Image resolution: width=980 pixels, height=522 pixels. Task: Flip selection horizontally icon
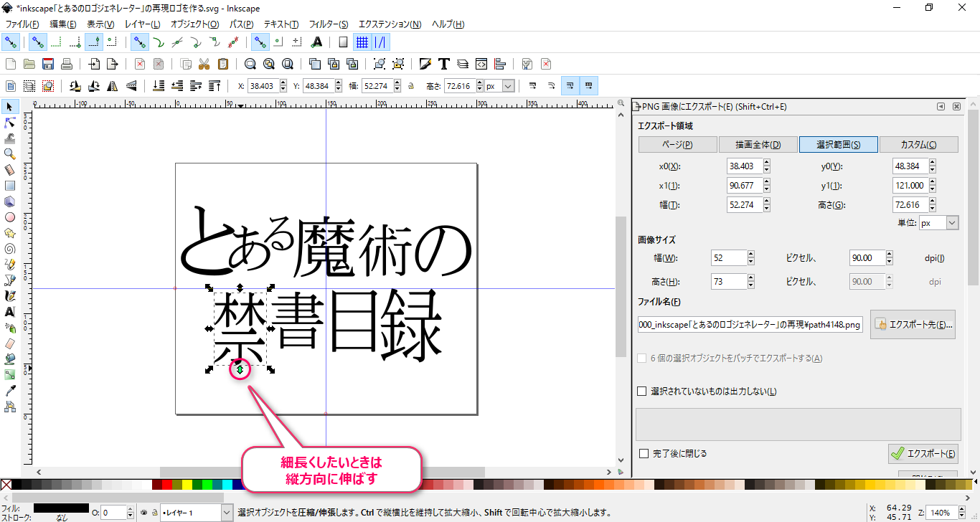pyautogui.click(x=113, y=86)
